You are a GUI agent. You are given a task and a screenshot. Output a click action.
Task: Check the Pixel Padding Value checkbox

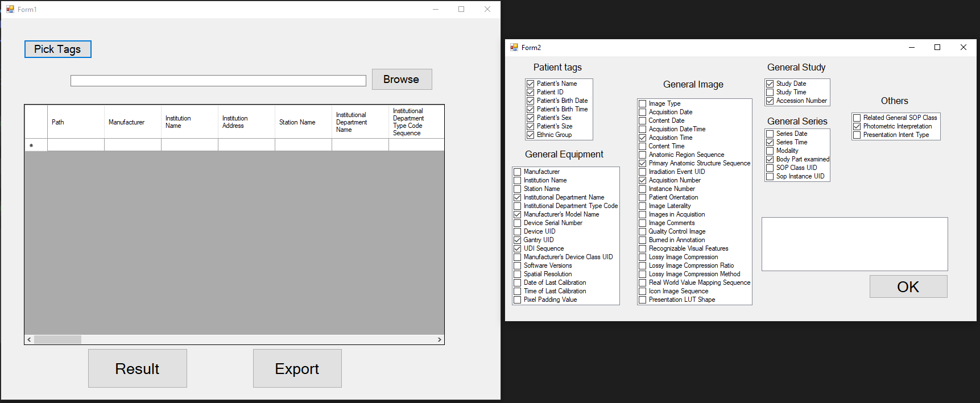point(518,300)
